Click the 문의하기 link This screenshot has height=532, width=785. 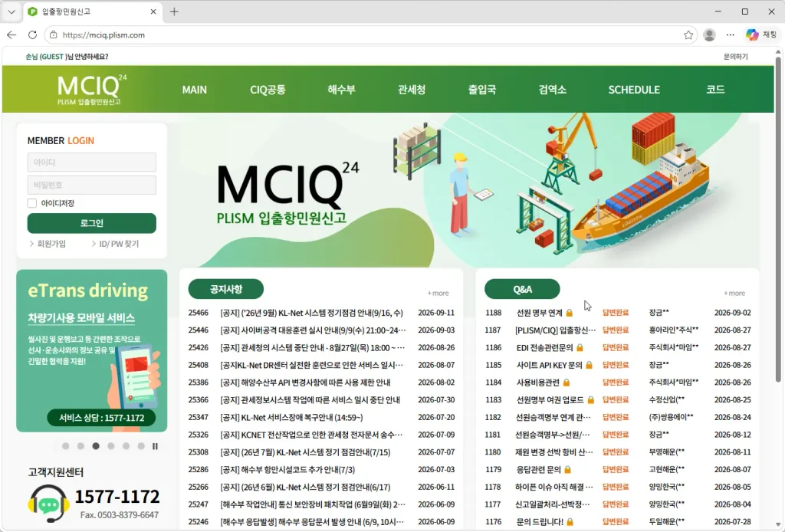click(x=735, y=57)
